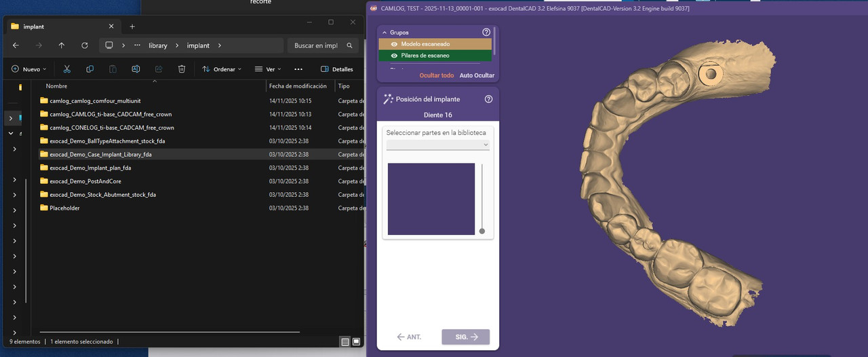Click library in the address breadcrumb
Screen dimensions: 868x357
pos(158,45)
